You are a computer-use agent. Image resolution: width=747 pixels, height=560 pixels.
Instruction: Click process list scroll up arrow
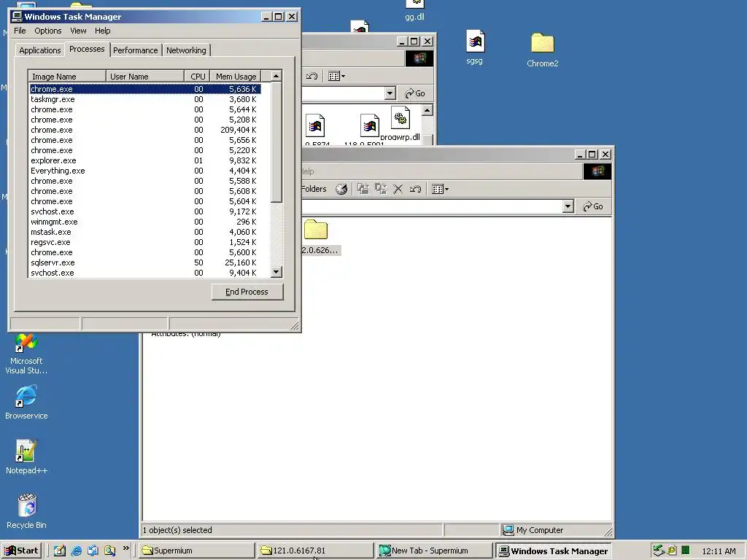click(x=276, y=76)
